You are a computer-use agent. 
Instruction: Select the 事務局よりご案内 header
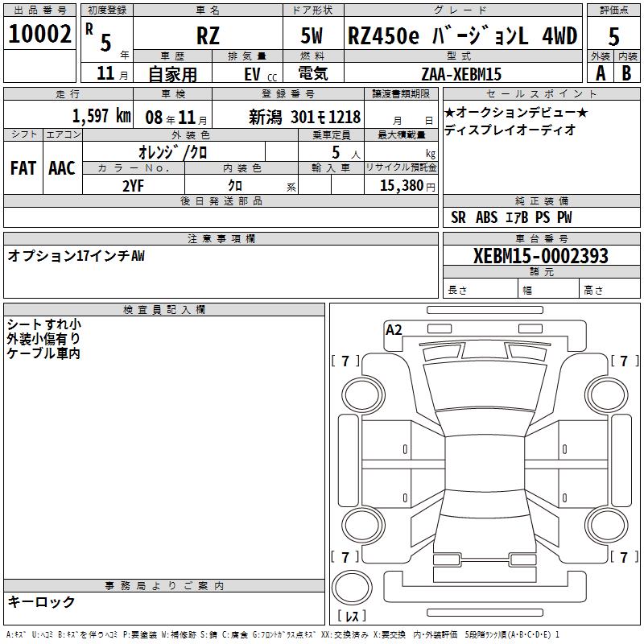(x=164, y=586)
